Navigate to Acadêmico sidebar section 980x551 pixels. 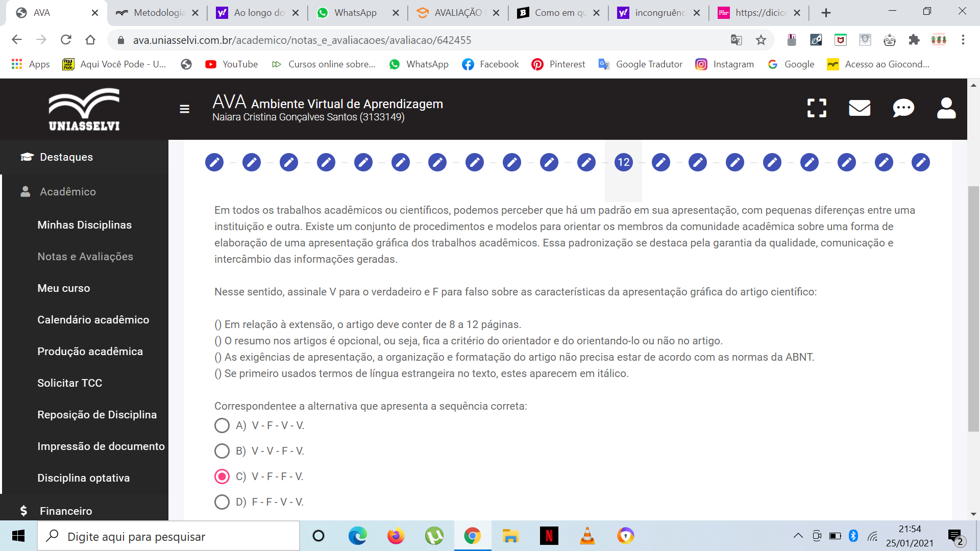pos(69,192)
